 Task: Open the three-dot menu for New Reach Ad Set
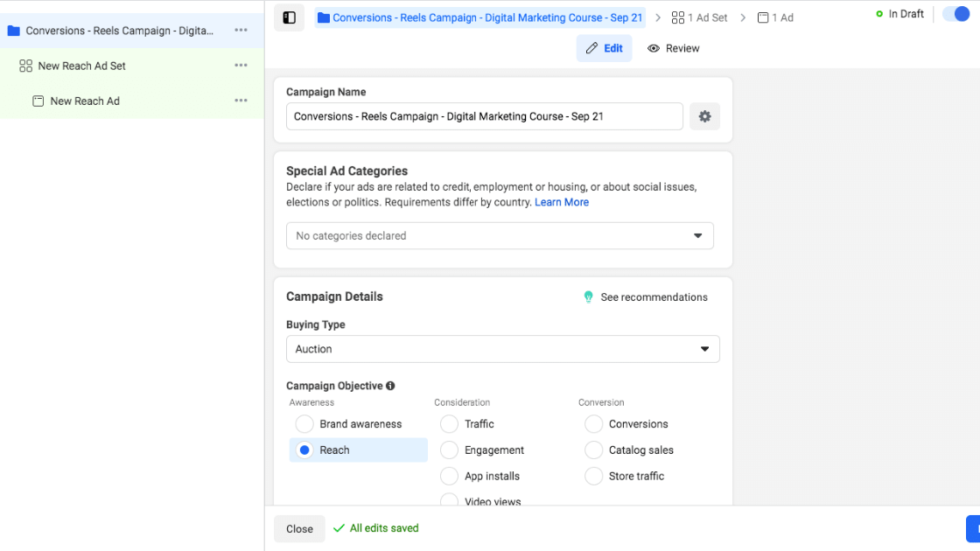point(241,65)
